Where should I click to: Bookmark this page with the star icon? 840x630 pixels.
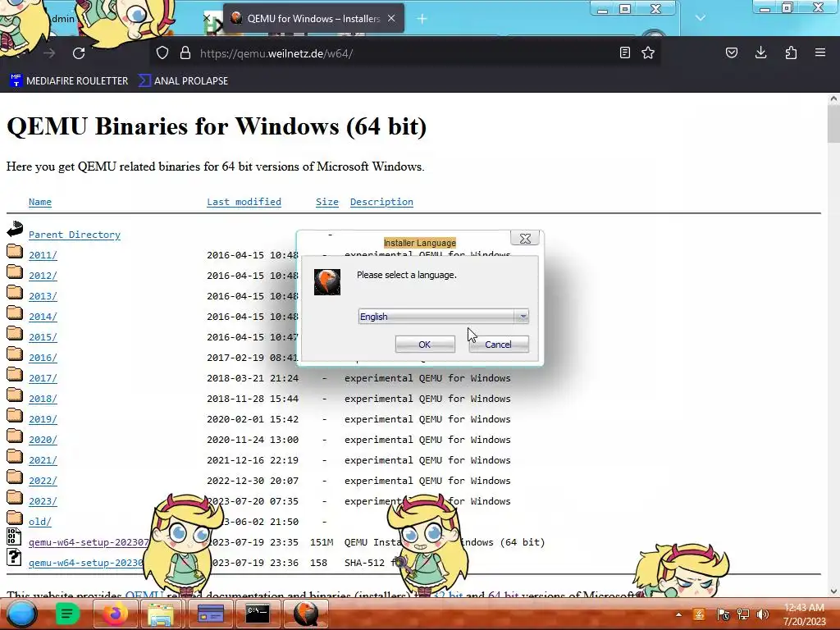click(x=648, y=52)
